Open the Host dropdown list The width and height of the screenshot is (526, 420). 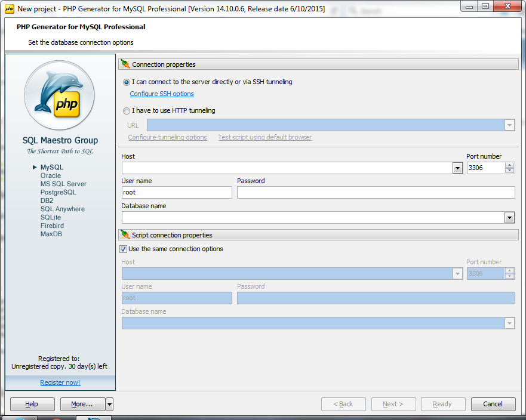[x=457, y=168]
